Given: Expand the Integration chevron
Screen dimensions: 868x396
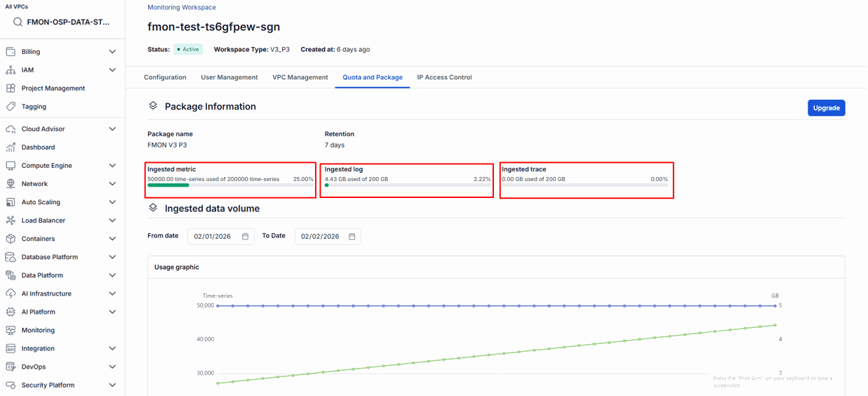Looking at the screenshot, I should click(x=112, y=348).
